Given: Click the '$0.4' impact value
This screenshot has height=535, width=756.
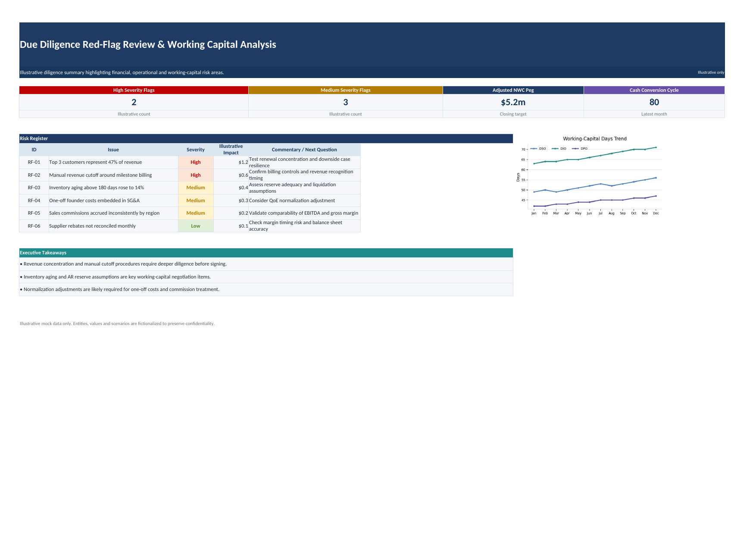Looking at the screenshot, I should pos(243,188).
